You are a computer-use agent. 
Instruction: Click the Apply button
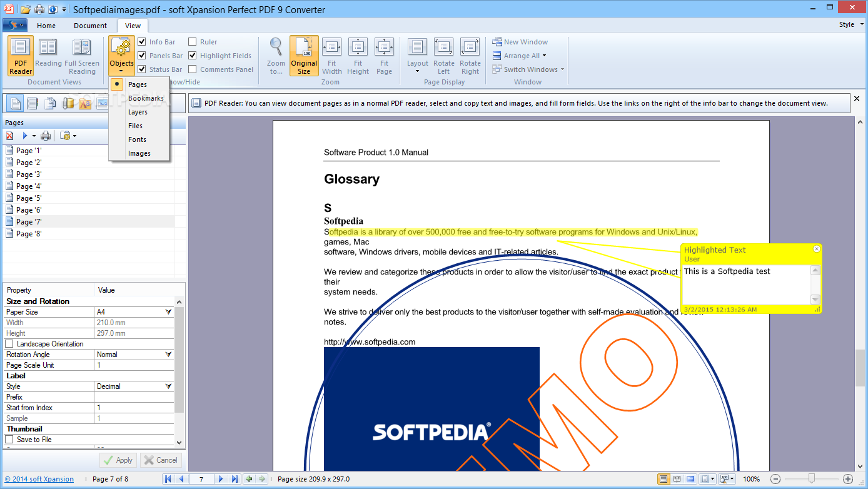[118, 460]
